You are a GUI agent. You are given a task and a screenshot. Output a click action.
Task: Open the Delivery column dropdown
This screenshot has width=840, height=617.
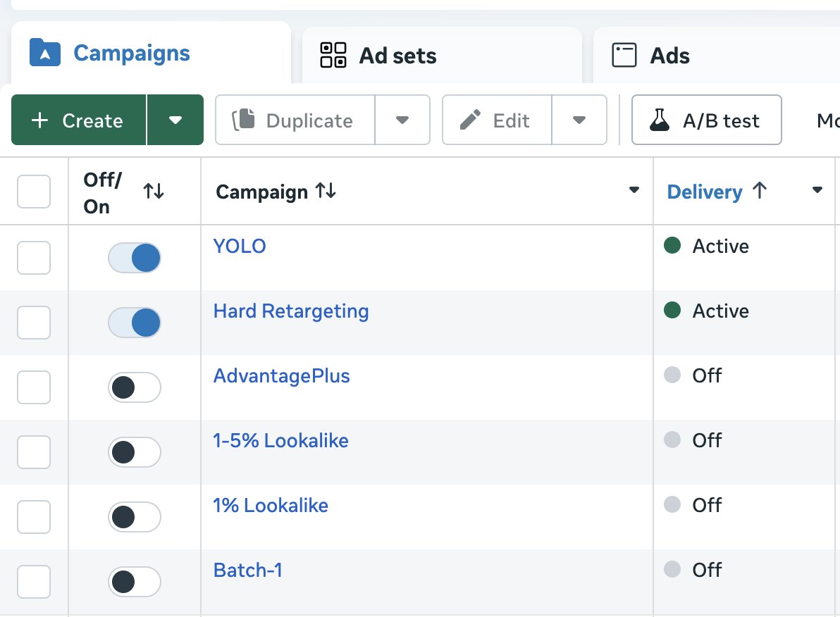(817, 190)
